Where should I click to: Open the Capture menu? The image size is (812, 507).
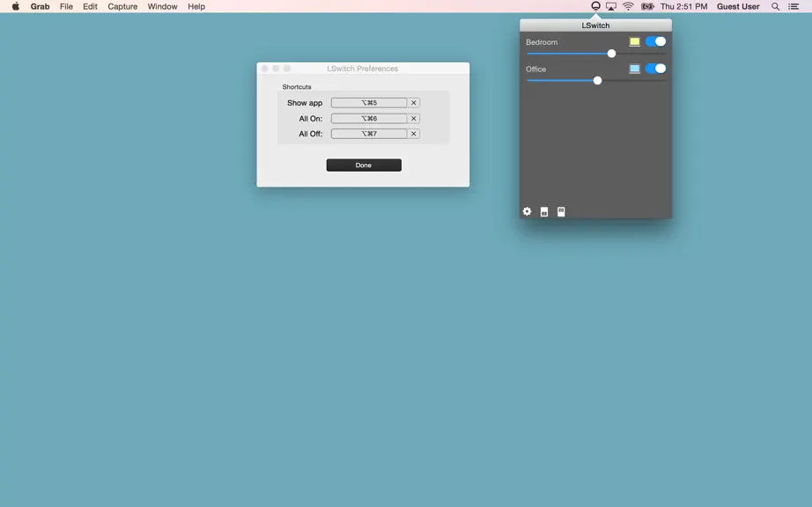point(122,6)
